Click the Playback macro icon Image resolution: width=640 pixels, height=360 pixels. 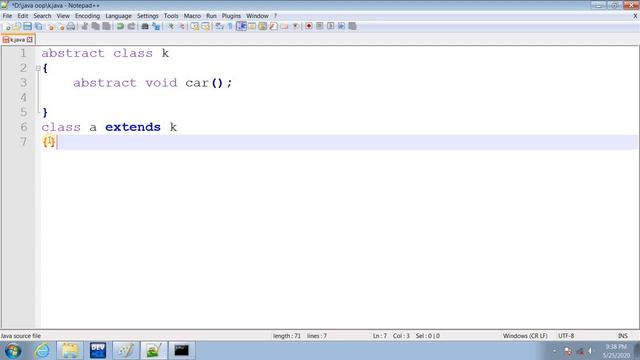331,27
